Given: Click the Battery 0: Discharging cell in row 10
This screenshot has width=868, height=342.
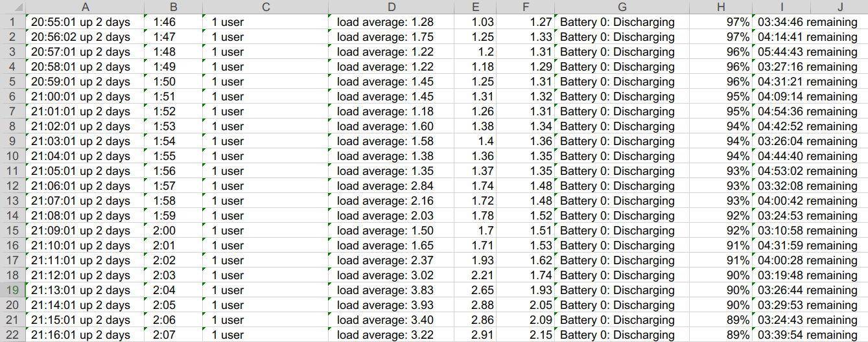Looking at the screenshot, I should pos(617,156).
